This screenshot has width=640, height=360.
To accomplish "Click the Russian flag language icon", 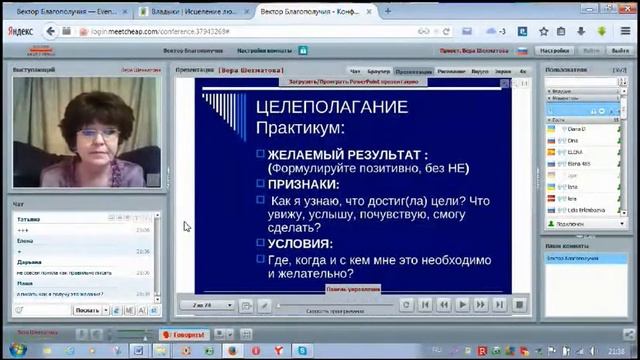I will (x=522, y=51).
